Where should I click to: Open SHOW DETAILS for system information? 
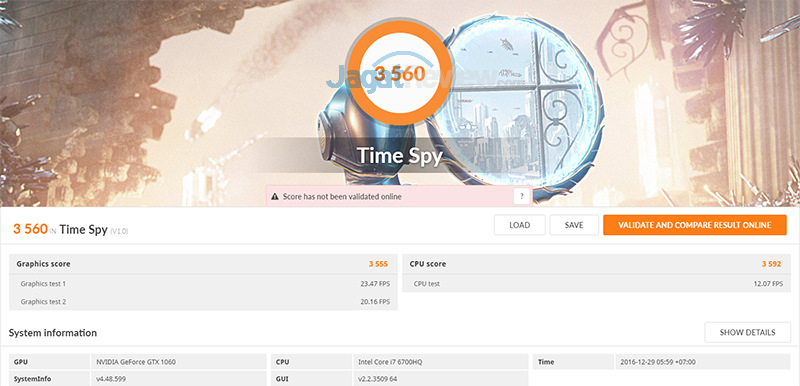click(x=747, y=332)
